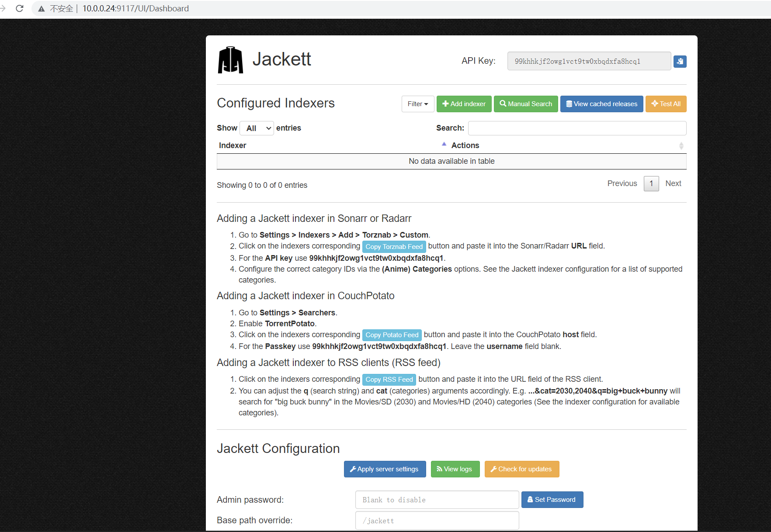The height and width of the screenshot is (532, 771).
Task: Focus the Admin password field
Action: tap(437, 500)
